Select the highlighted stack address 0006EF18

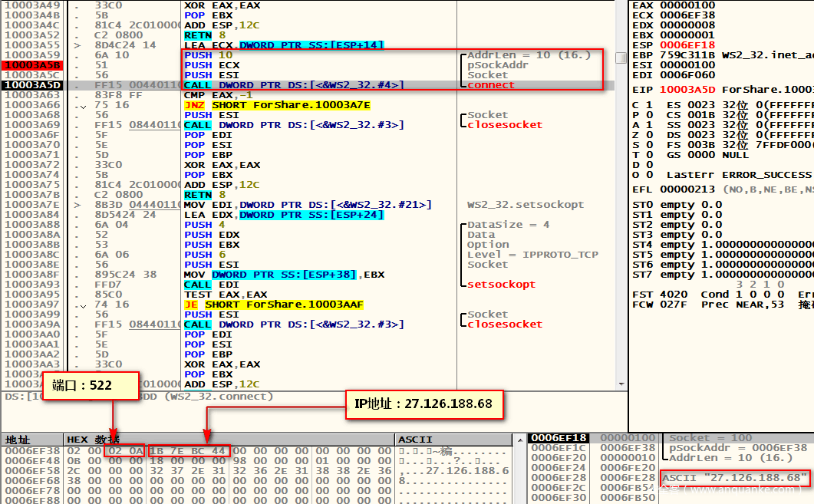[x=559, y=438]
